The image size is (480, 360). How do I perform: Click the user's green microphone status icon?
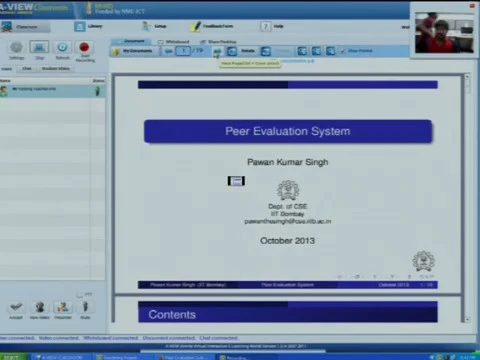click(98, 91)
